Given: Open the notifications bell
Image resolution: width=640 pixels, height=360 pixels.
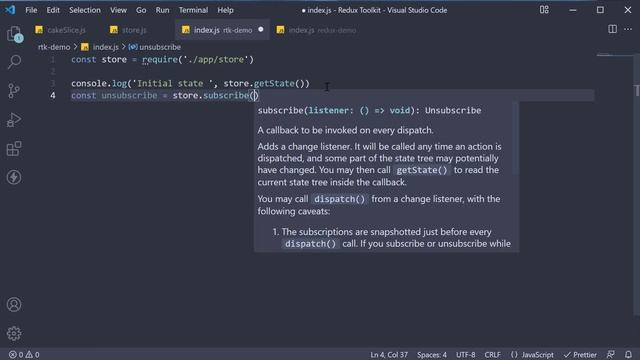Looking at the screenshot, I should (x=629, y=354).
